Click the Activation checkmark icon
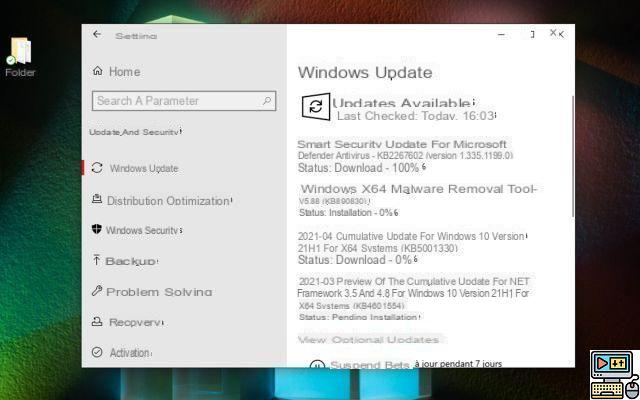This screenshot has height=400, width=640. (97, 352)
